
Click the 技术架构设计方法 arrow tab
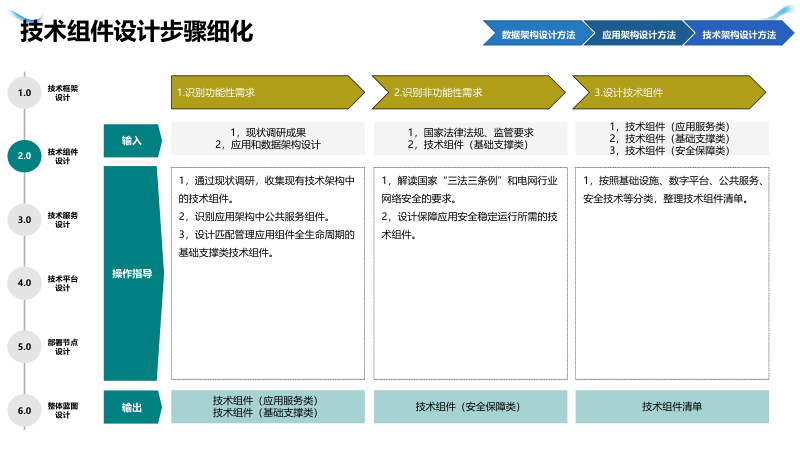click(x=739, y=34)
